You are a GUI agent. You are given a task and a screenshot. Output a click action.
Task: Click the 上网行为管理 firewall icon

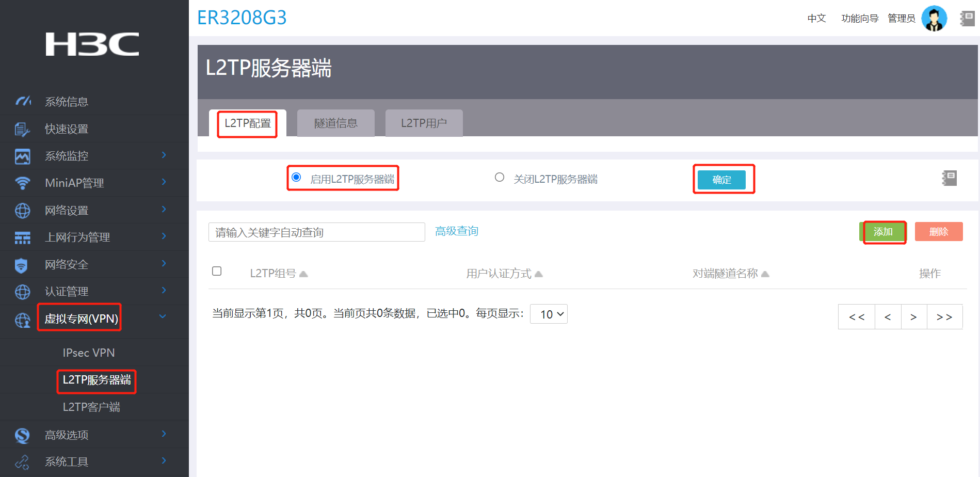[x=22, y=237]
